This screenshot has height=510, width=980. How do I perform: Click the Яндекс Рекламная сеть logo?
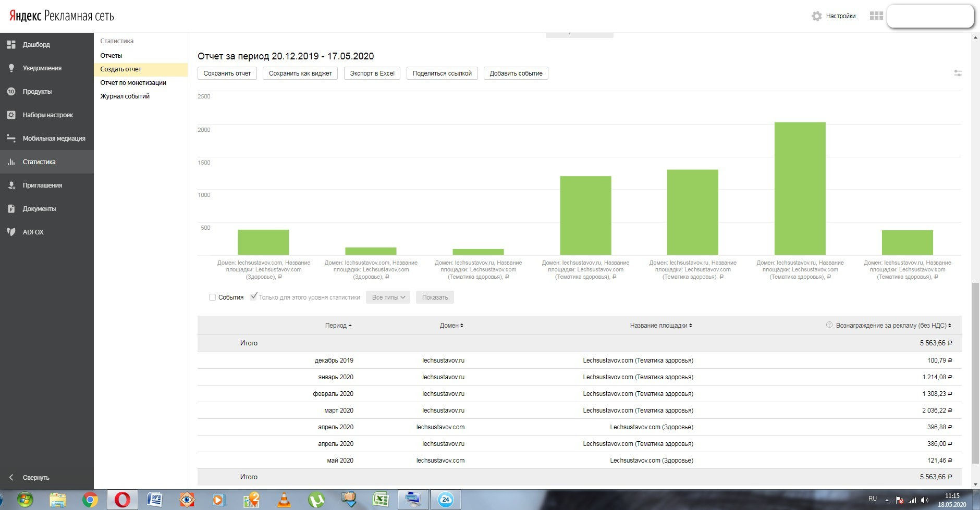point(62,16)
